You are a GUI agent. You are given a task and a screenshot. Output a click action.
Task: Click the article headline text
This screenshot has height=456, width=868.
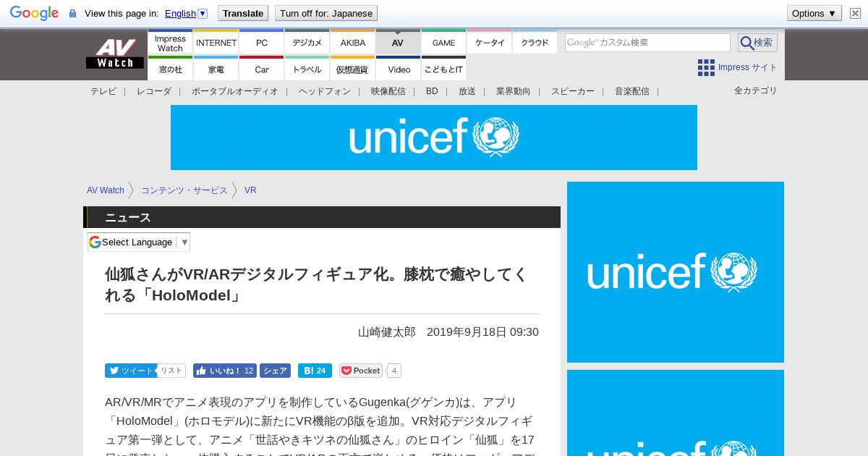tap(317, 284)
